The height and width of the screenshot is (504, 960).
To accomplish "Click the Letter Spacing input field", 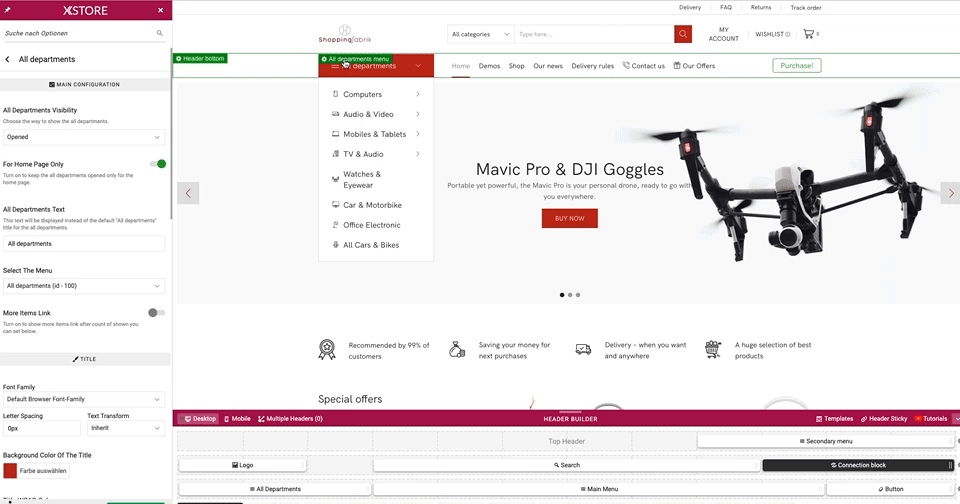I will pyautogui.click(x=42, y=428).
